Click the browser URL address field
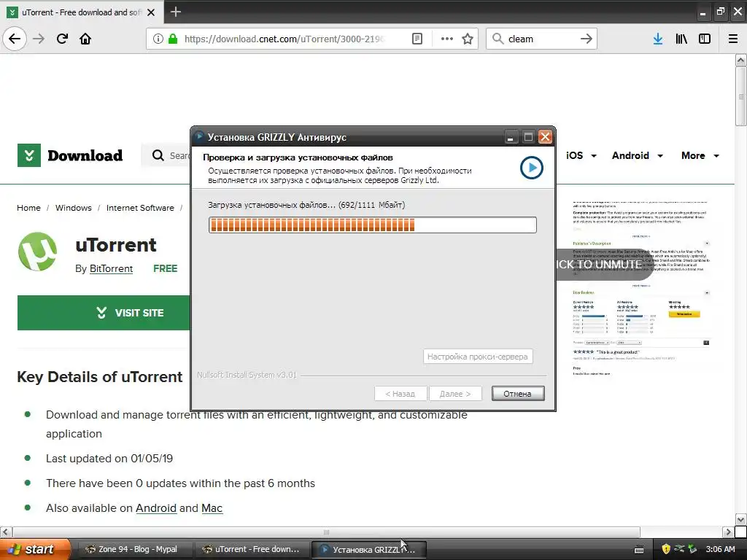Viewport: 747px width, 560px height. point(284,39)
